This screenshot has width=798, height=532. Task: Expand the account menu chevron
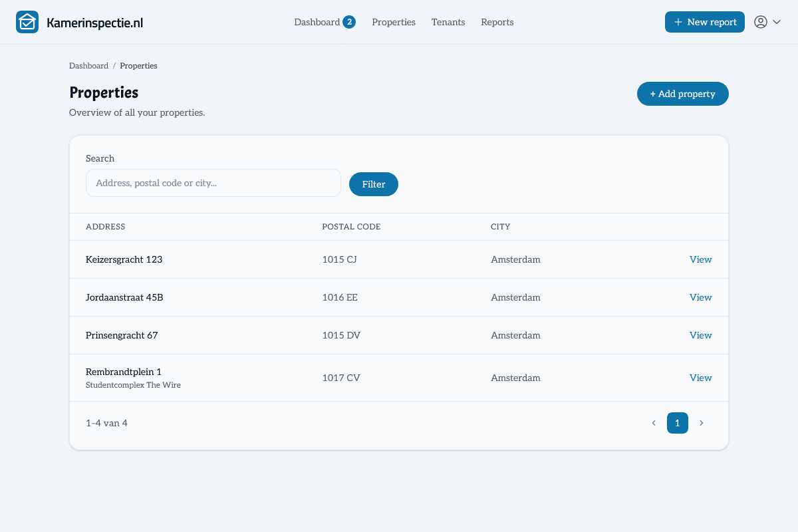pos(777,22)
